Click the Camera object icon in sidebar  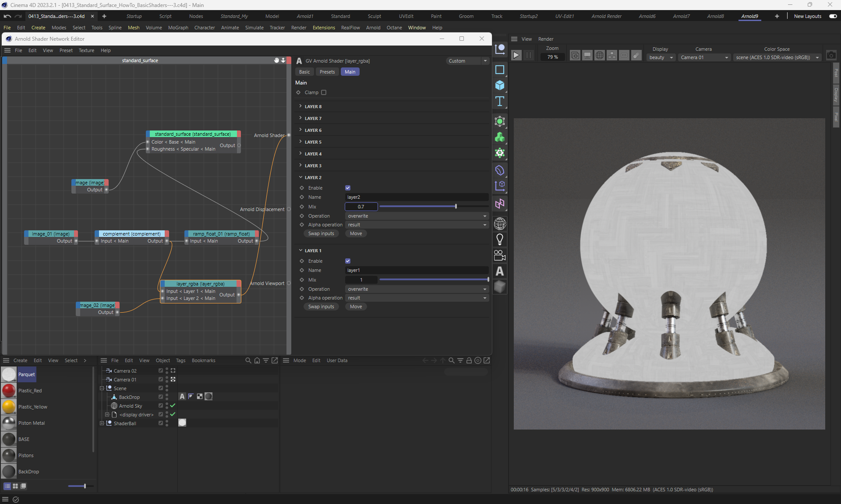(x=500, y=255)
